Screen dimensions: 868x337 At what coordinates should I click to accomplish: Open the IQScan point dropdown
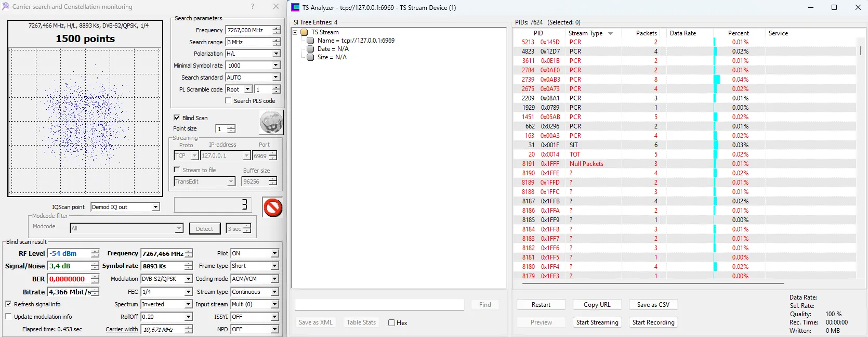pos(155,207)
